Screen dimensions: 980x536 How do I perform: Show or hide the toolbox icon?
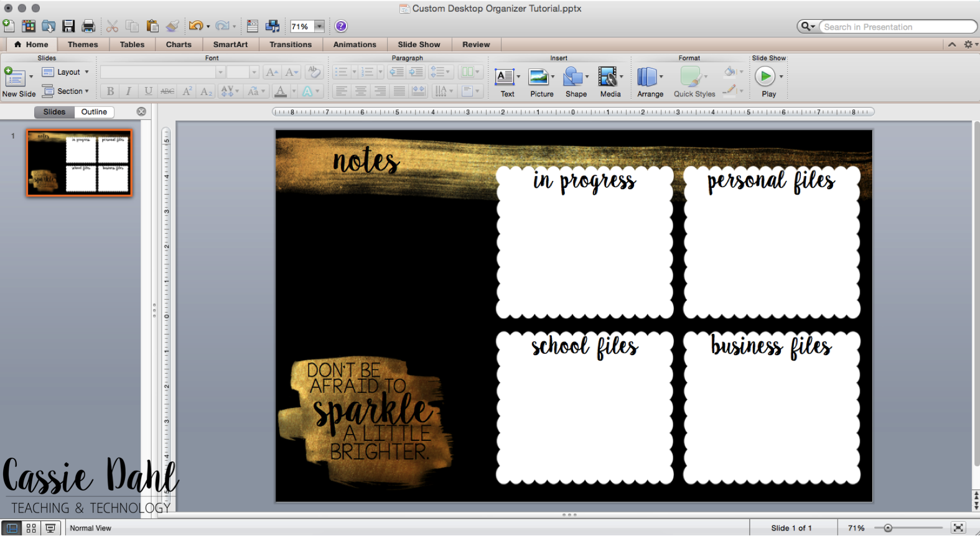tap(252, 26)
